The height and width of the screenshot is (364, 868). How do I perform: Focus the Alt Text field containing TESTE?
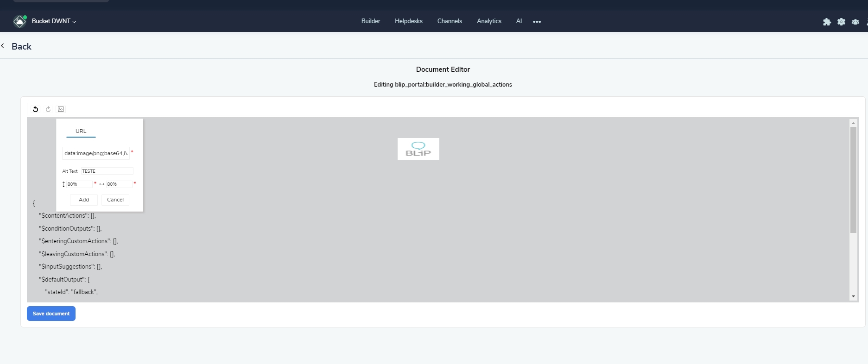pyautogui.click(x=107, y=171)
